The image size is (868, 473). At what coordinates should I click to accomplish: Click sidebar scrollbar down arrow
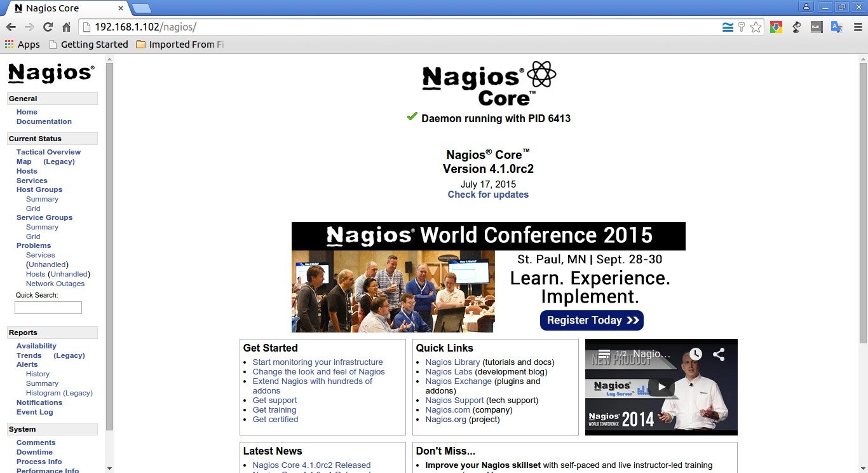pyautogui.click(x=110, y=469)
